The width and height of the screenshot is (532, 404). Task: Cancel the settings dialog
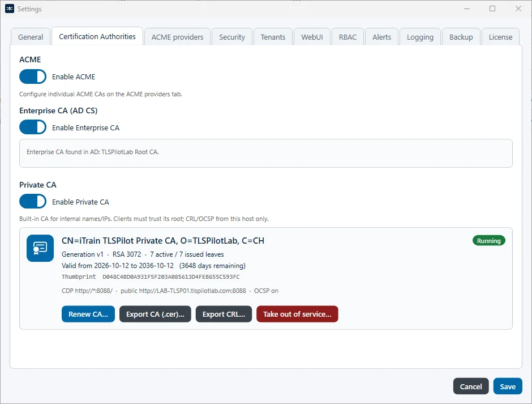coord(470,386)
